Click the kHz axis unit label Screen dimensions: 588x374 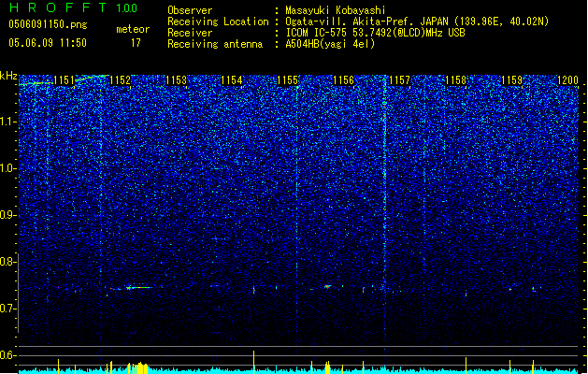(x=8, y=76)
